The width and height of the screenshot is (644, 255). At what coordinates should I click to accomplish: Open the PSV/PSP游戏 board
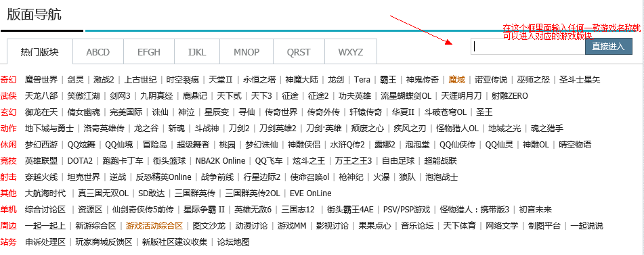coord(406,210)
